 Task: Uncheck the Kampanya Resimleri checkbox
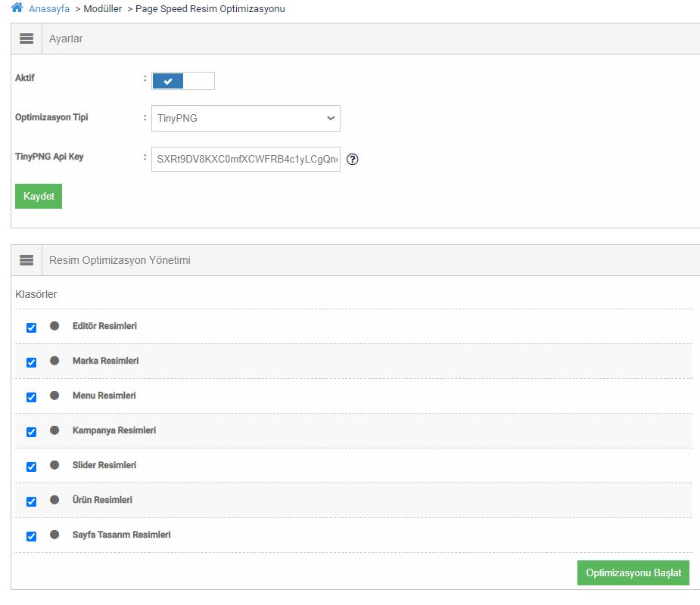(x=31, y=432)
